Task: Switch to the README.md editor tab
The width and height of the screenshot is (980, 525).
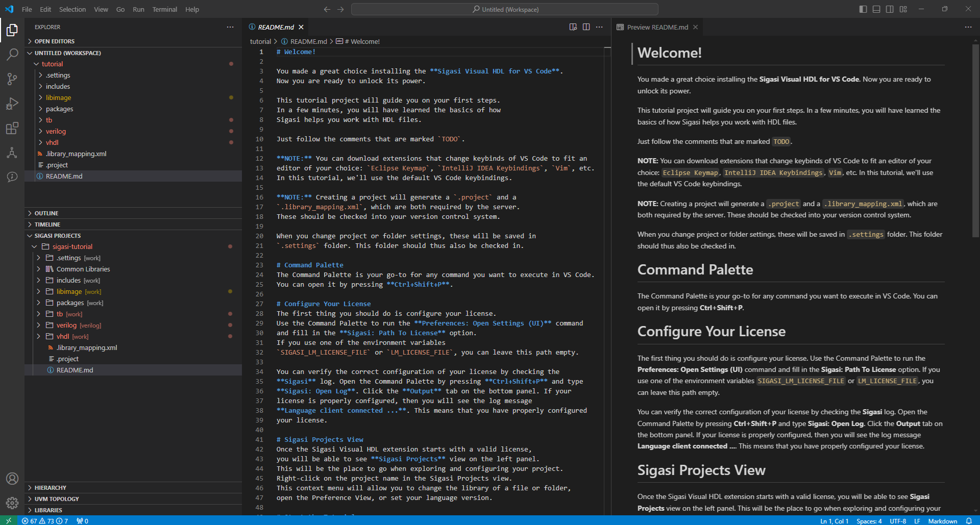Action: pos(276,27)
